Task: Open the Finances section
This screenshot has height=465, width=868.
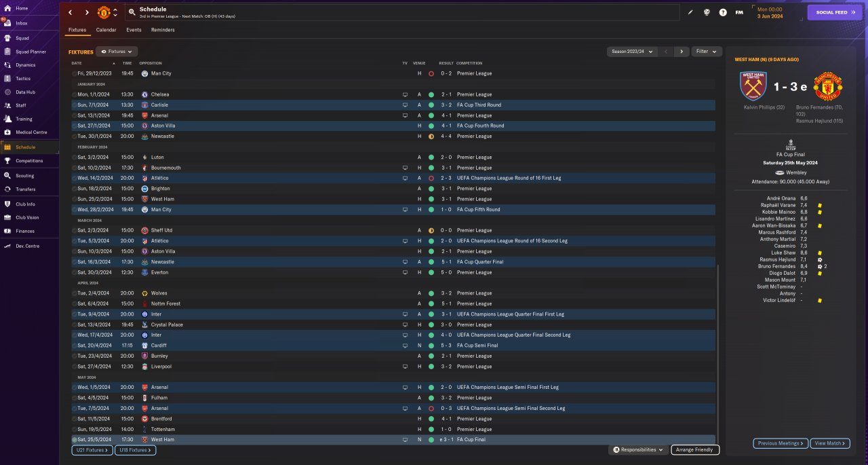Action: (x=25, y=231)
